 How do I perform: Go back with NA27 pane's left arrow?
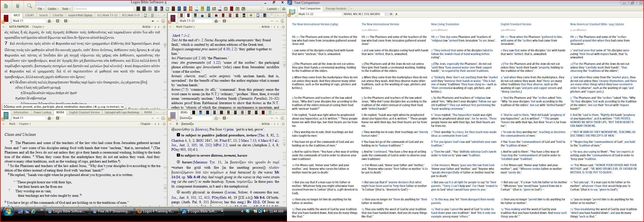tap(153, 21)
